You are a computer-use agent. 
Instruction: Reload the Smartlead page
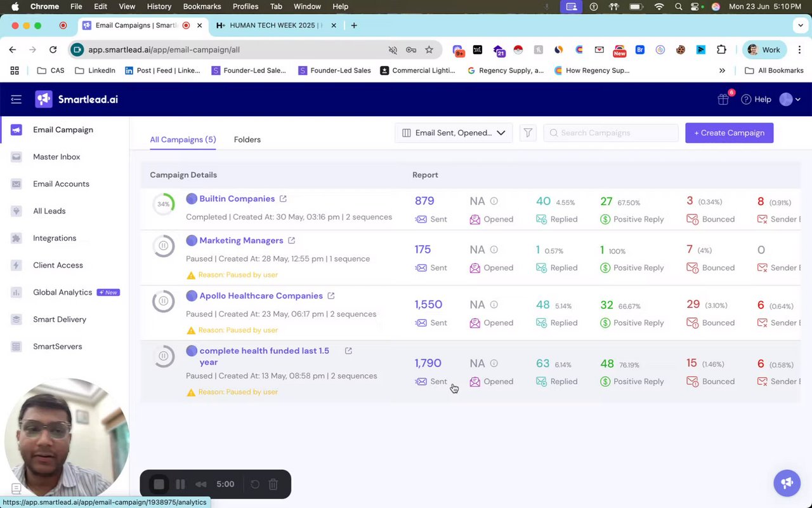53,50
